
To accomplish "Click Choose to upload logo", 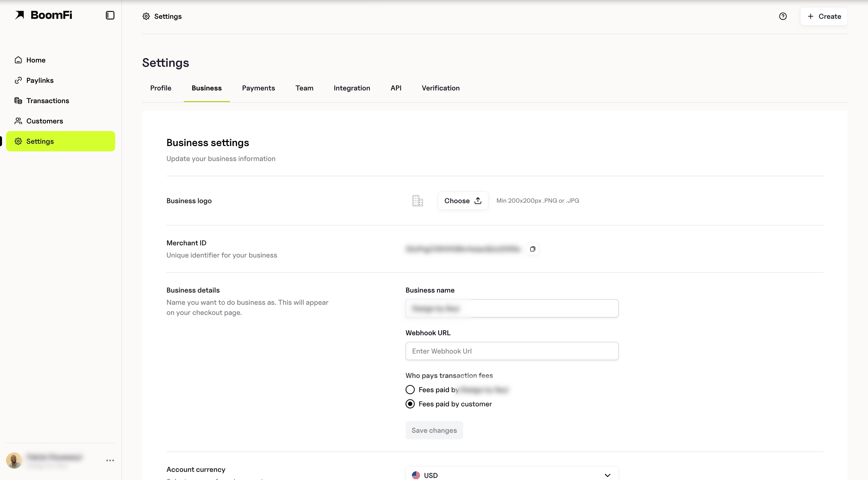I will pos(463,201).
